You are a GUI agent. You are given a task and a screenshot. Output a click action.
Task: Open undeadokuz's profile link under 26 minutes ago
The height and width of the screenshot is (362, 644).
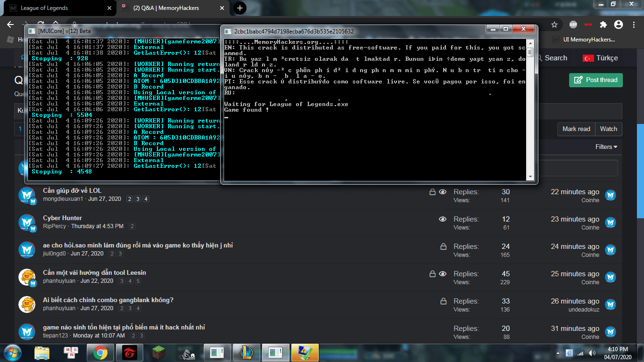584,310
